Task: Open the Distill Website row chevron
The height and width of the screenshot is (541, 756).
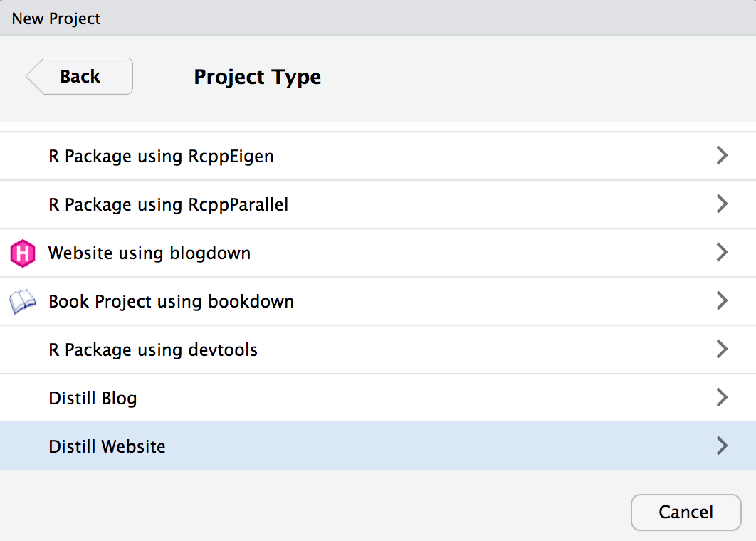Action: tap(722, 446)
